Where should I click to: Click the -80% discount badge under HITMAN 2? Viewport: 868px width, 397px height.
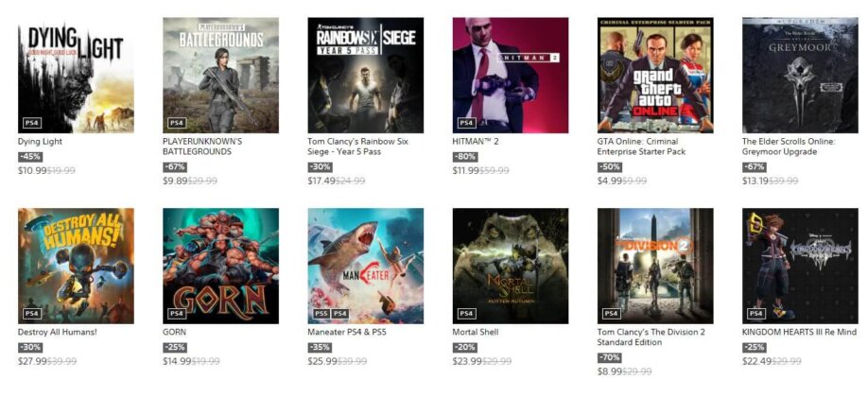click(464, 157)
